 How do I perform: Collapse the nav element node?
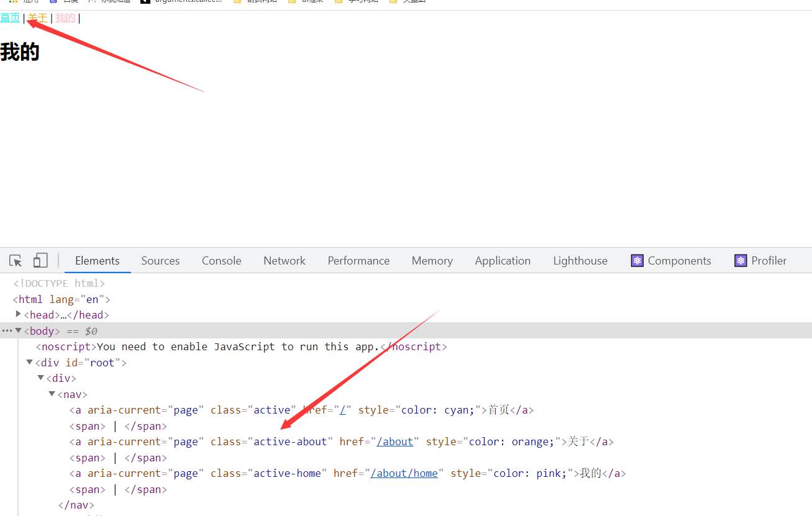click(52, 394)
